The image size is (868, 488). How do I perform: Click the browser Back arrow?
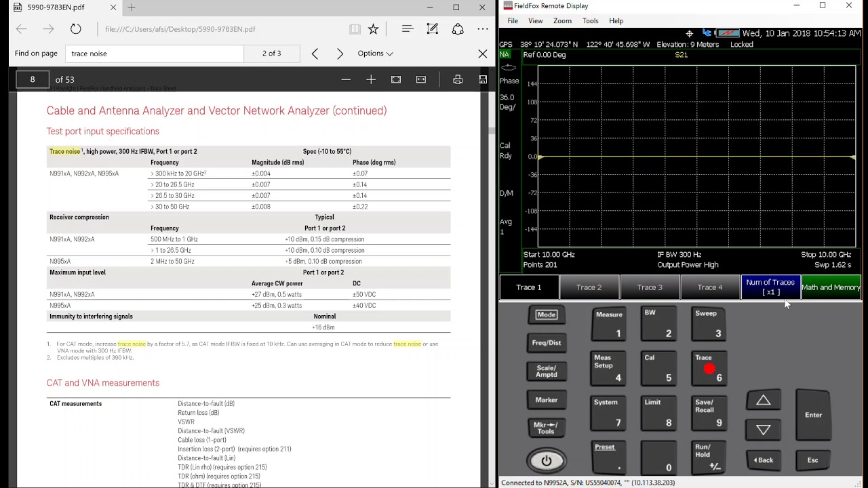(x=21, y=29)
